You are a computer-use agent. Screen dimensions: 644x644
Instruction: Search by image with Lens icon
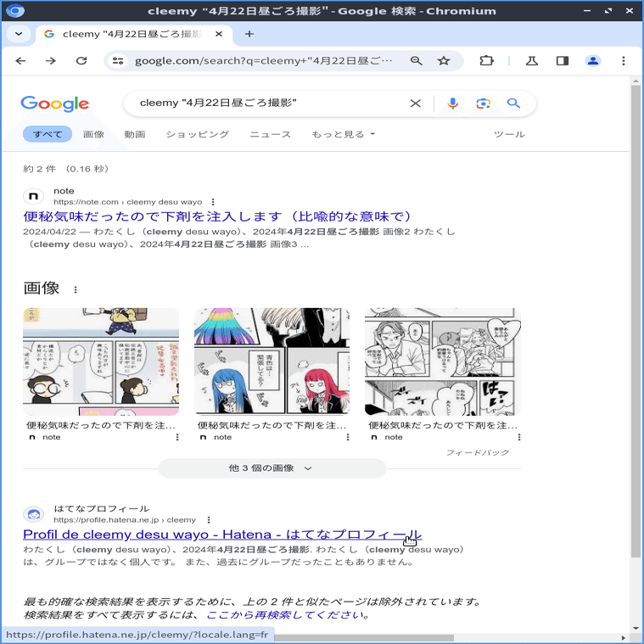484,104
